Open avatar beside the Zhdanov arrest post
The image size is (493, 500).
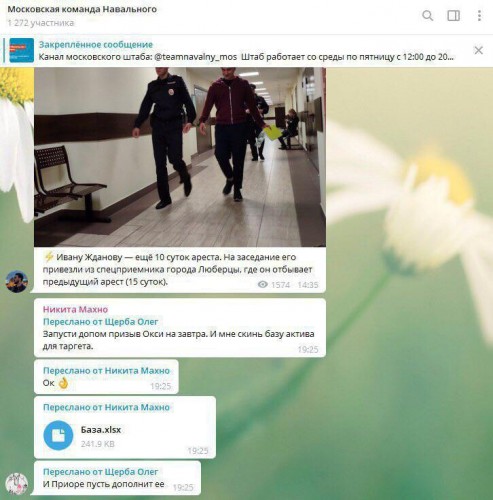[x=17, y=282]
